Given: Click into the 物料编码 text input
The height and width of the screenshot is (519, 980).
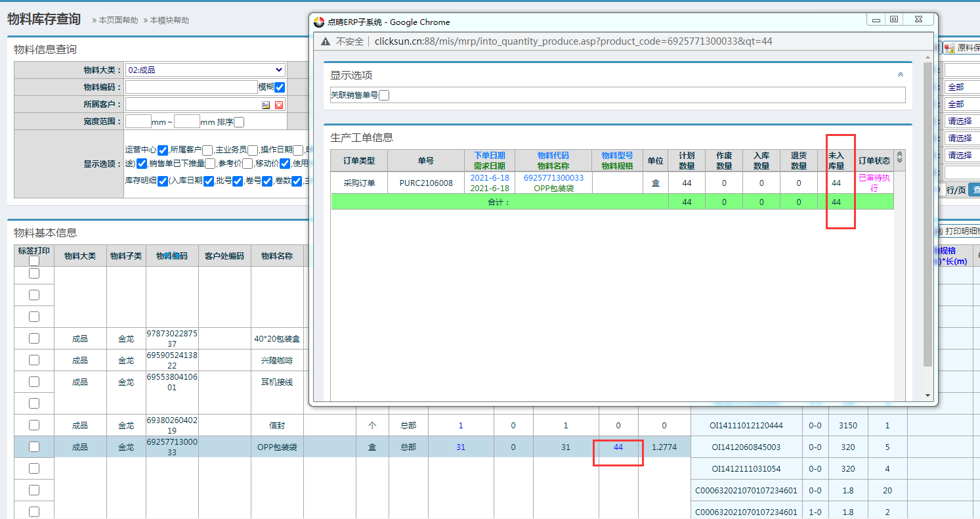Looking at the screenshot, I should point(192,87).
